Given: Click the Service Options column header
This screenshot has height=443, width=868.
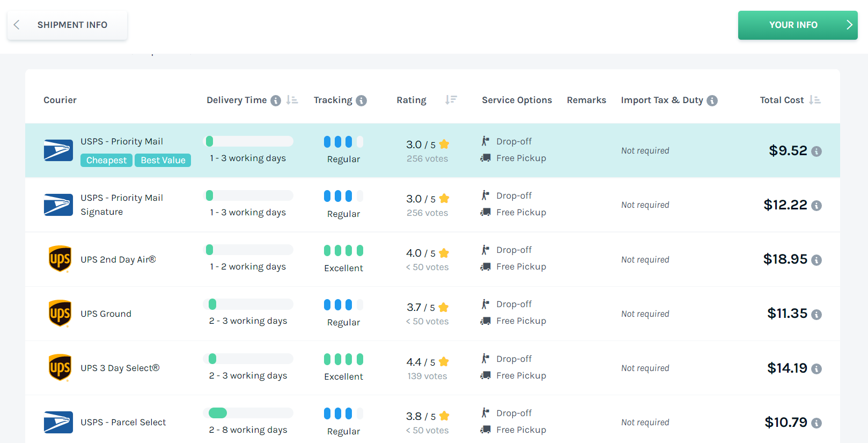Looking at the screenshot, I should 517,100.
